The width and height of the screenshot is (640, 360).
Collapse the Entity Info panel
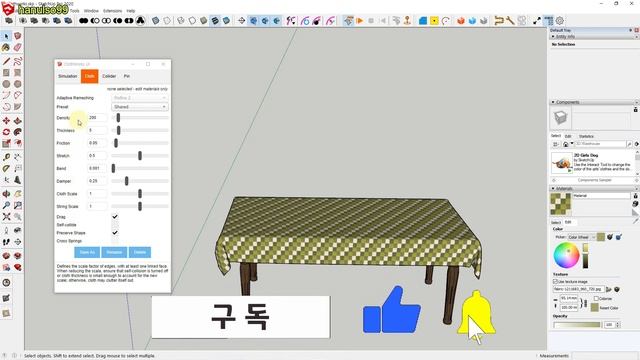click(x=553, y=37)
